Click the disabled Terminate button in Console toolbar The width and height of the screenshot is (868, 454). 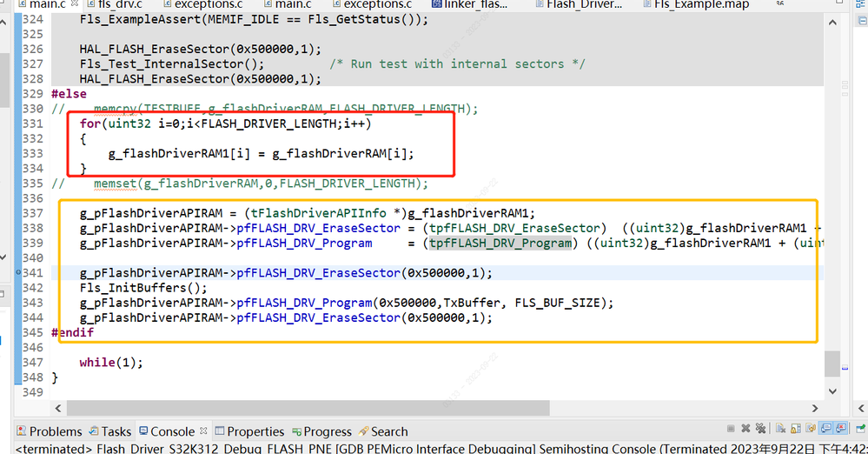(731, 429)
